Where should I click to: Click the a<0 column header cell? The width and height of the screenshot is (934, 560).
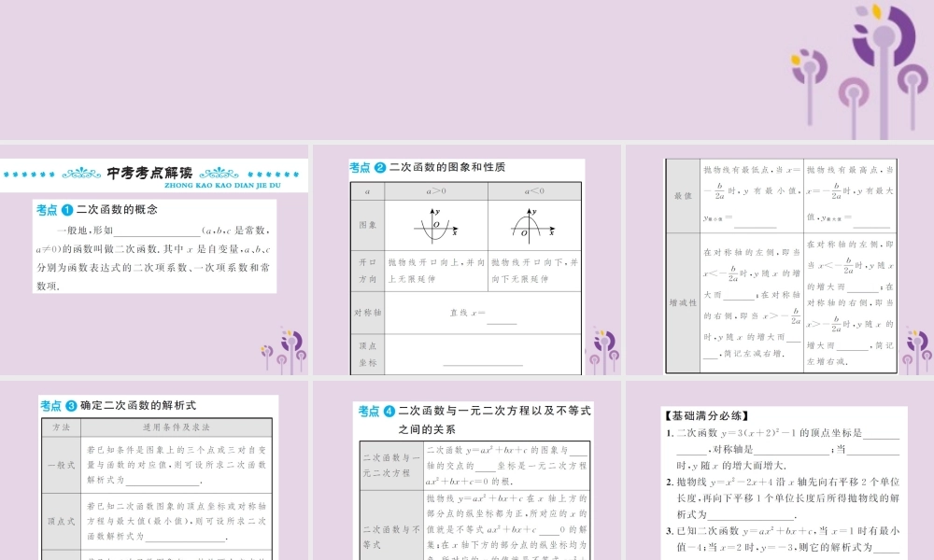(x=534, y=191)
